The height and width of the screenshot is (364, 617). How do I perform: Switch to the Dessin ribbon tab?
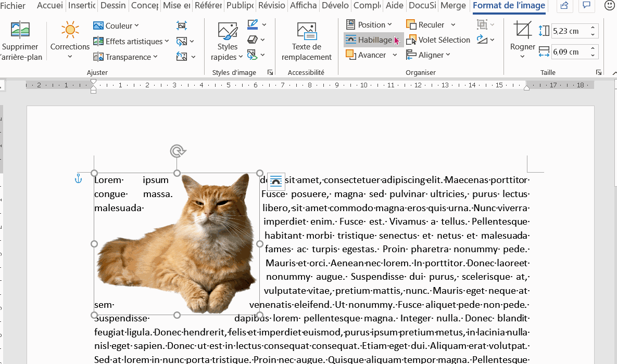pyautogui.click(x=112, y=6)
